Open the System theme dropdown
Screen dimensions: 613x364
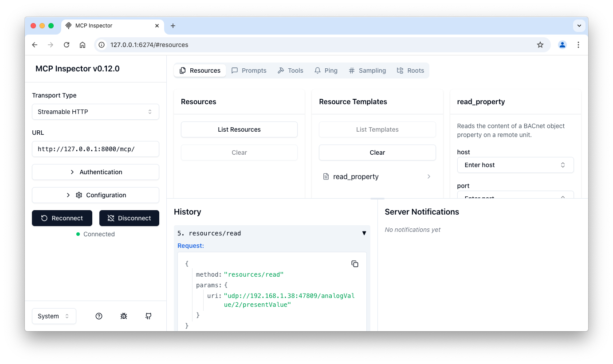click(54, 316)
